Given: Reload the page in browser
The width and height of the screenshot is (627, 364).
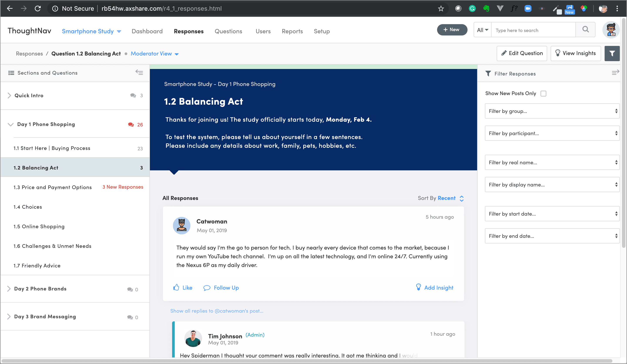Looking at the screenshot, I should 38,9.
